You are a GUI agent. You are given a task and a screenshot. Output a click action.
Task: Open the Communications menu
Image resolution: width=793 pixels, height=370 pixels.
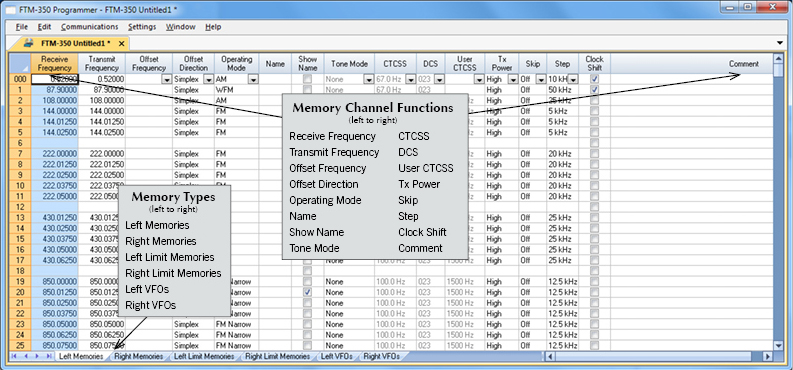(90, 27)
